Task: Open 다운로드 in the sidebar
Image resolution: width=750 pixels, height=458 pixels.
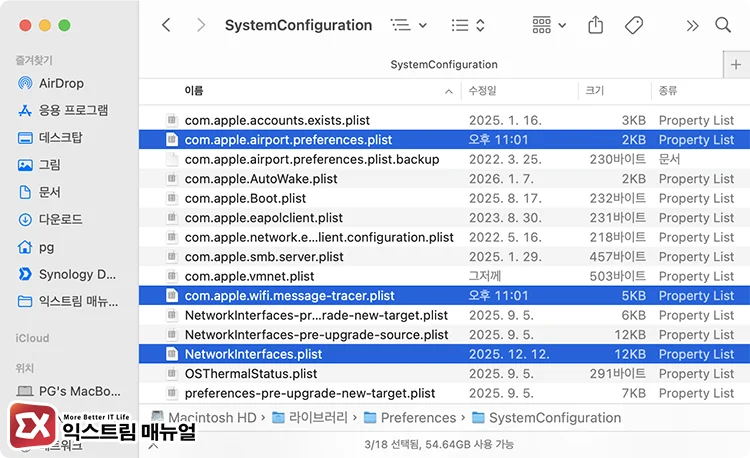Action: [x=50, y=219]
